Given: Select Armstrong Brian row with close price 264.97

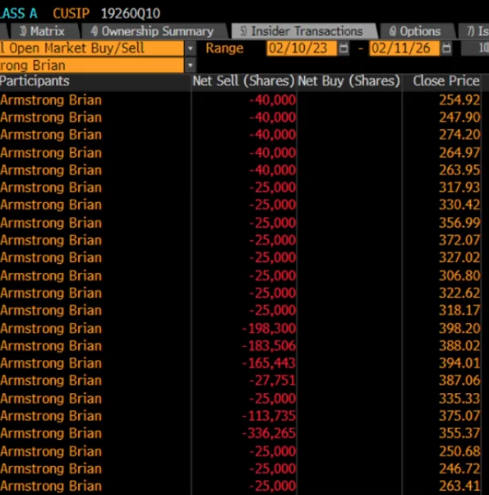Looking at the screenshot, I should point(240,153).
